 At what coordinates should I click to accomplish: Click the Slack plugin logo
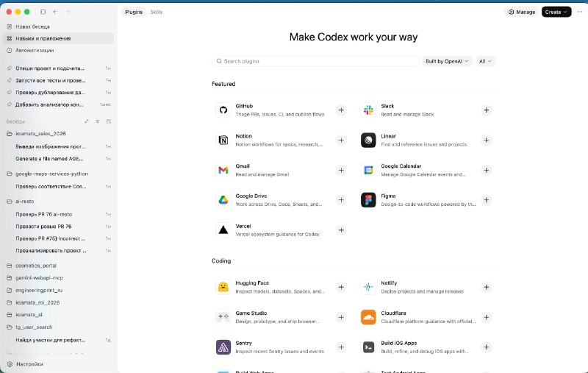coord(368,110)
